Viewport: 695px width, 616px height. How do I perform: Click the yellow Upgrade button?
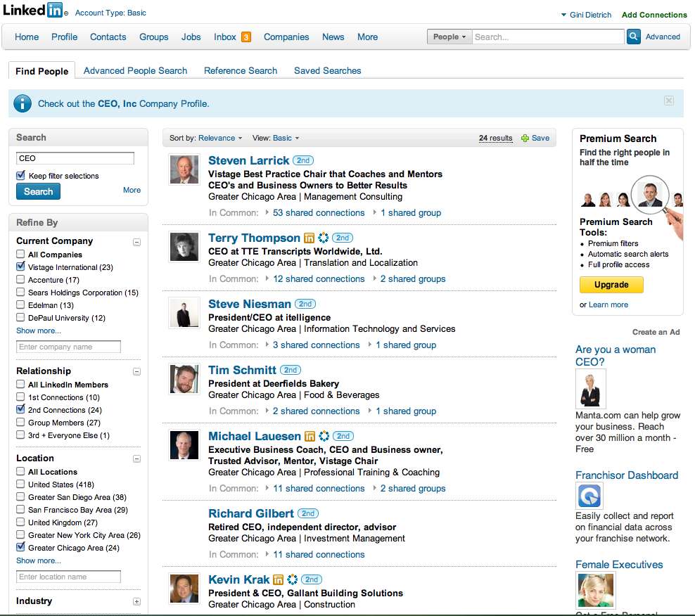tap(611, 285)
